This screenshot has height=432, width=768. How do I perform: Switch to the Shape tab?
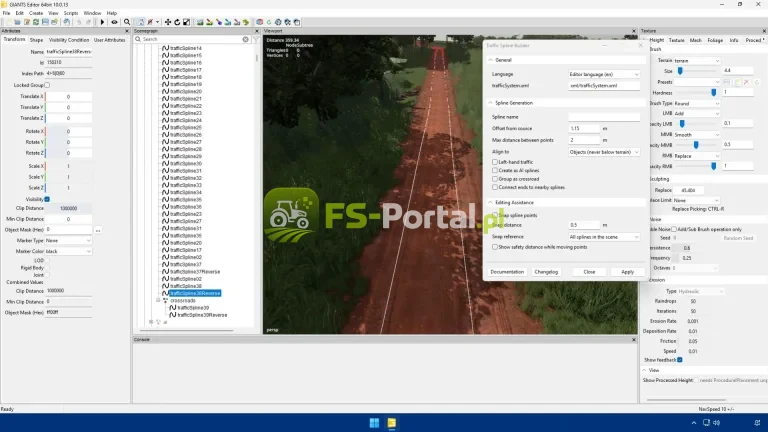point(36,40)
